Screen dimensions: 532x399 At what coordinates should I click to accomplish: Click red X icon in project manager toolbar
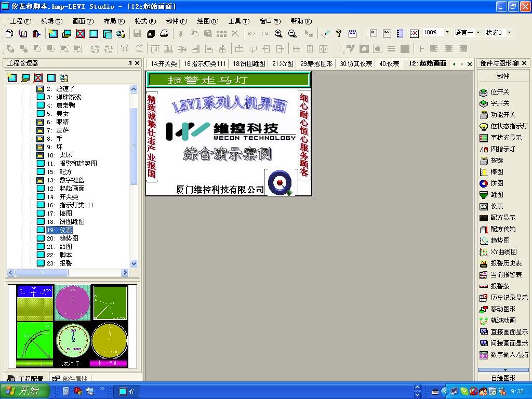[x=38, y=78]
